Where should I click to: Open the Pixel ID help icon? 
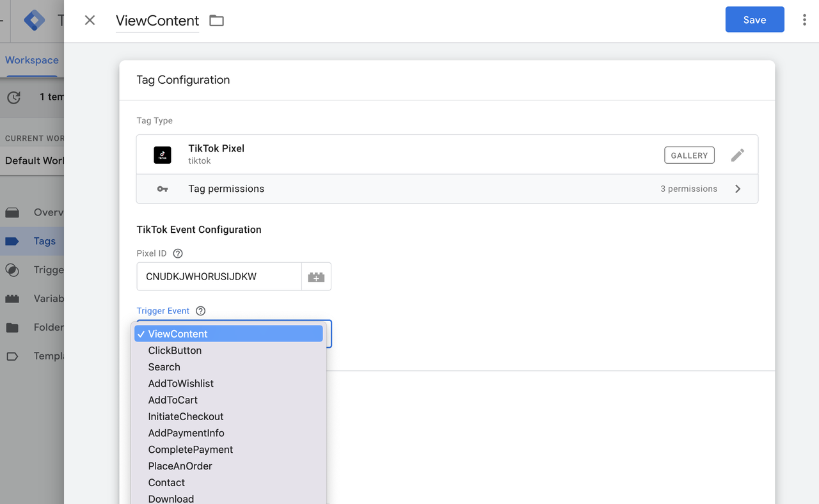[x=178, y=253]
